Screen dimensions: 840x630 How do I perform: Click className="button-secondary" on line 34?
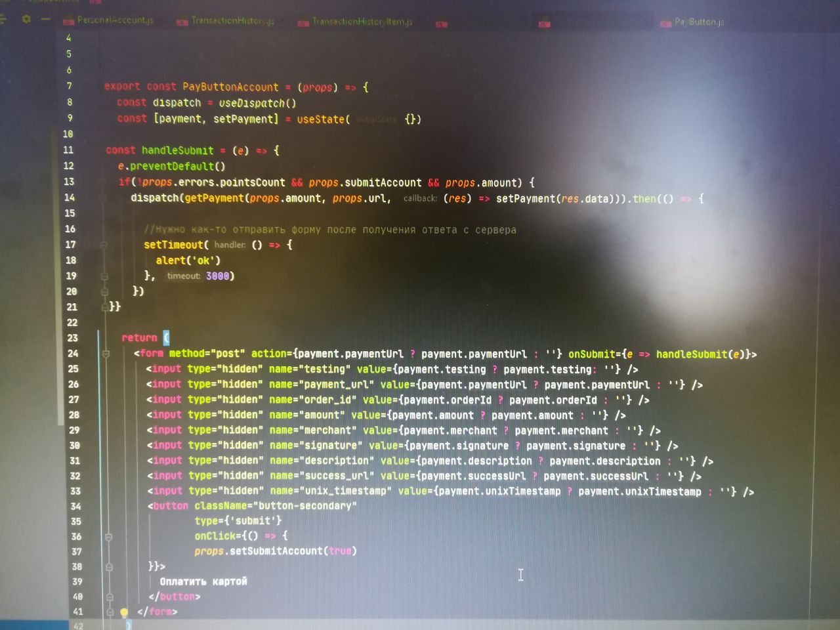[x=276, y=506]
